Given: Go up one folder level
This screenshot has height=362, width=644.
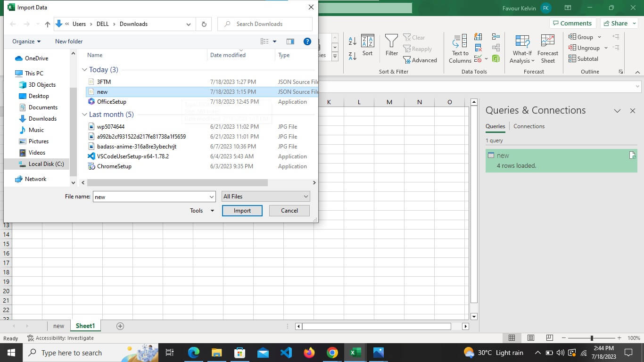Looking at the screenshot, I should click(47, 24).
